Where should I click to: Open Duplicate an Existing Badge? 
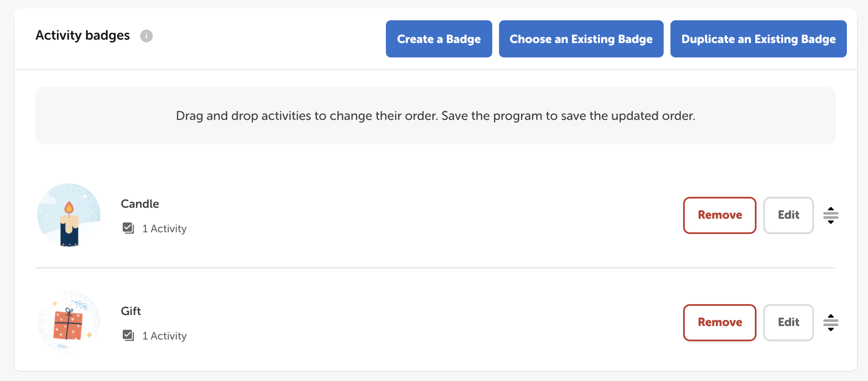(758, 39)
